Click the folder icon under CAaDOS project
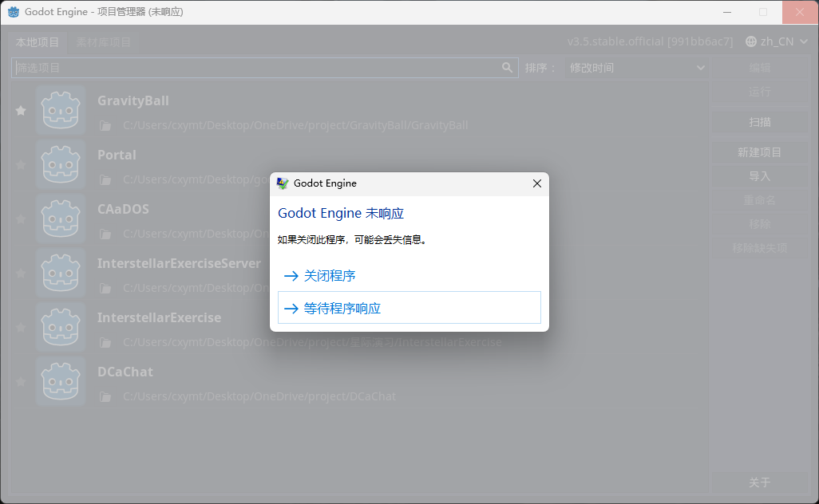The width and height of the screenshot is (819, 504). point(105,234)
